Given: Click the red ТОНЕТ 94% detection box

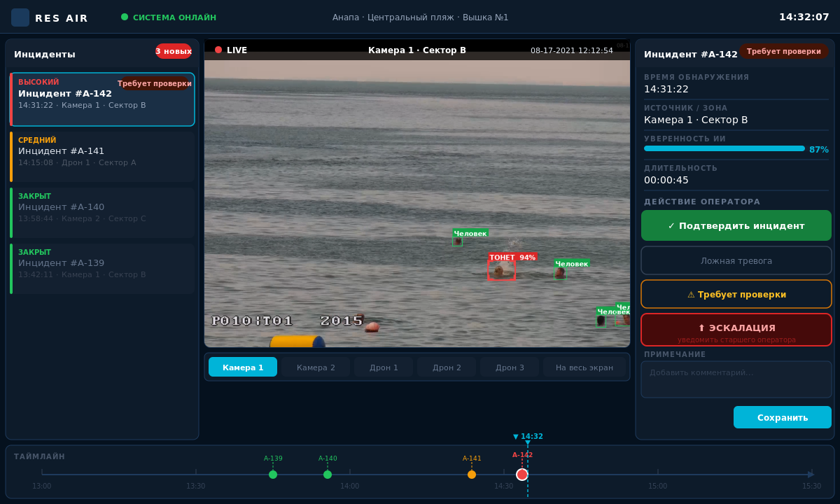Looking at the screenshot, I should 501,269.
